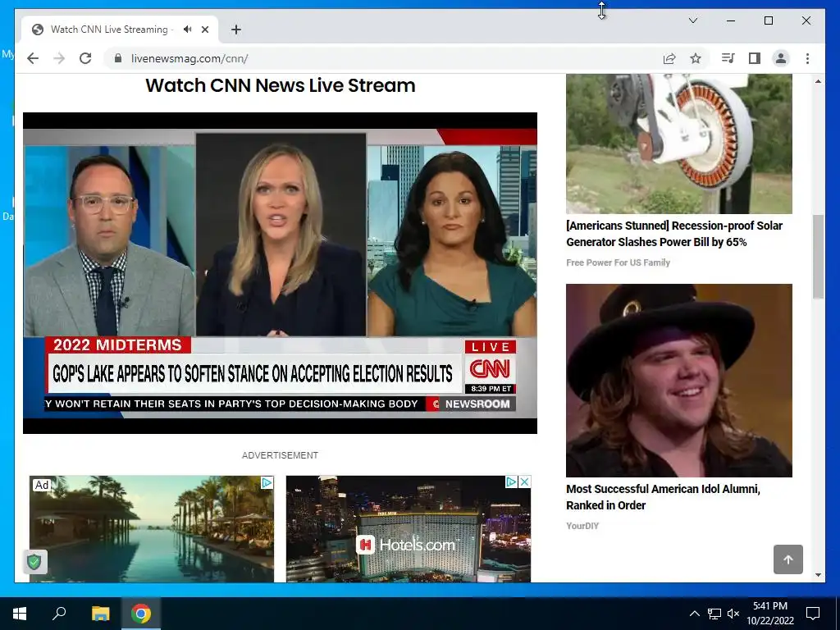Open the Hotels.com advertisement
Image resolution: width=840 pixels, height=630 pixels.
pyautogui.click(x=409, y=529)
